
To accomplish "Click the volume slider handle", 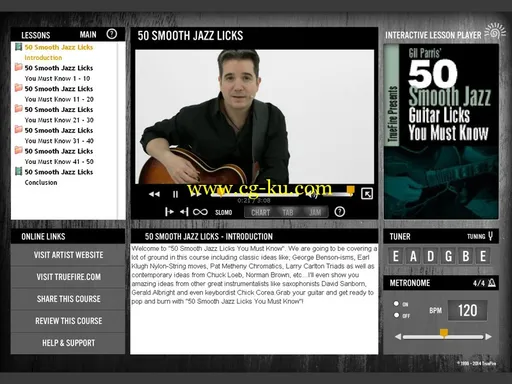I will coord(350,190).
